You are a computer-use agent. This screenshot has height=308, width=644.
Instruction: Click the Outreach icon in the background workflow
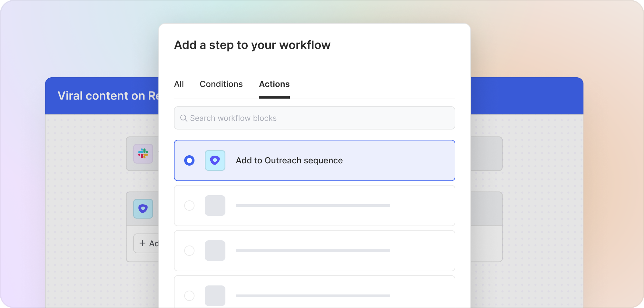143,209
